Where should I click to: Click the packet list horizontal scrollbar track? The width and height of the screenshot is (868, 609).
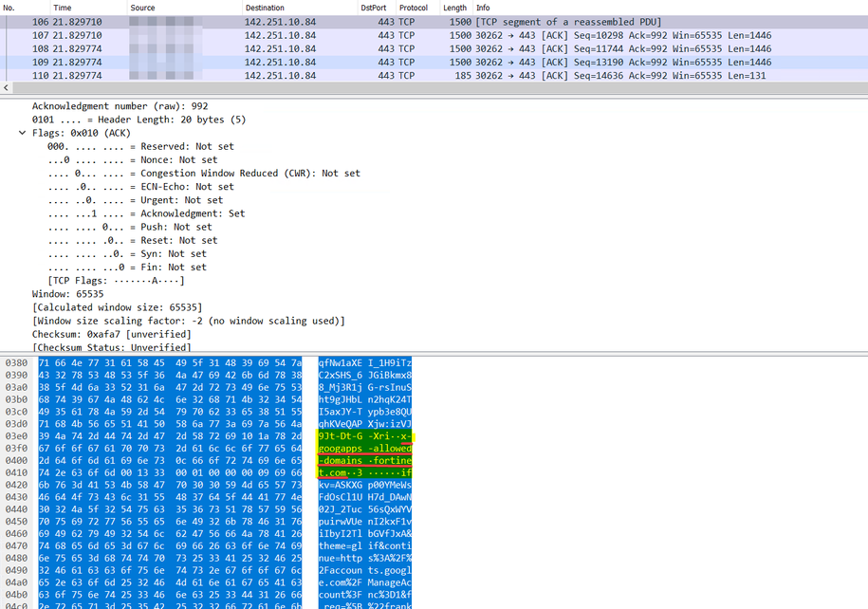[x=440, y=87]
